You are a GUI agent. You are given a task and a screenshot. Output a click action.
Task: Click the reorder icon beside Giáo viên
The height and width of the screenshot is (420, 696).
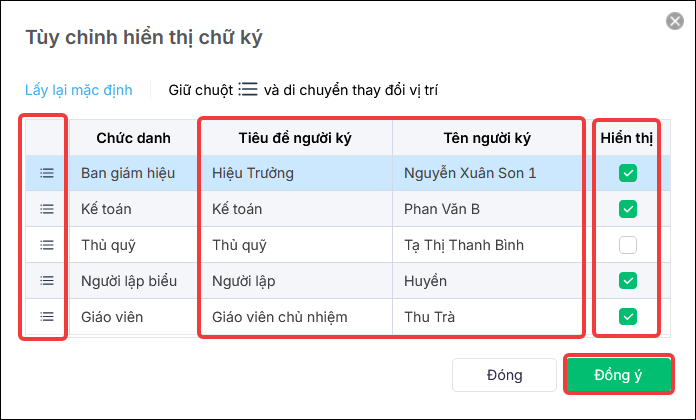tap(47, 317)
